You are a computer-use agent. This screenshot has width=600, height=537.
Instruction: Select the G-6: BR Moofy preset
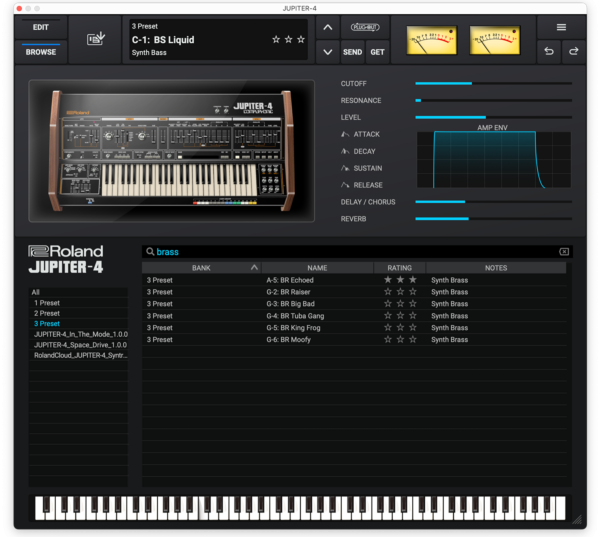(x=354, y=339)
